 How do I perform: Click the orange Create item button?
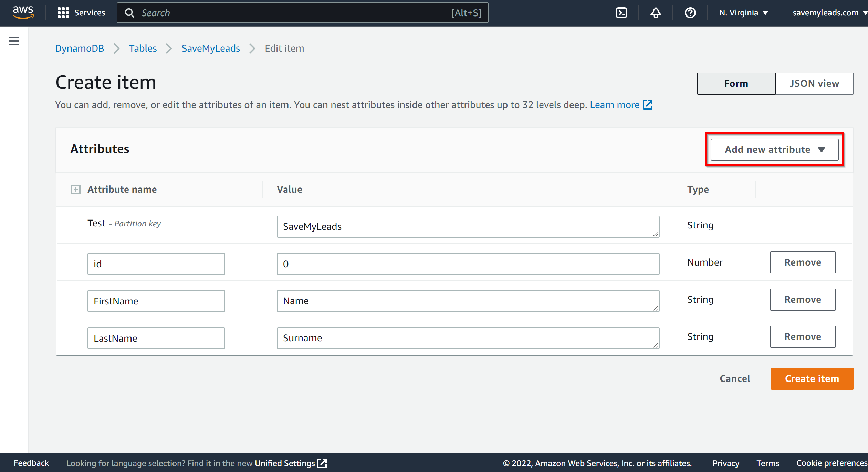[x=812, y=378]
